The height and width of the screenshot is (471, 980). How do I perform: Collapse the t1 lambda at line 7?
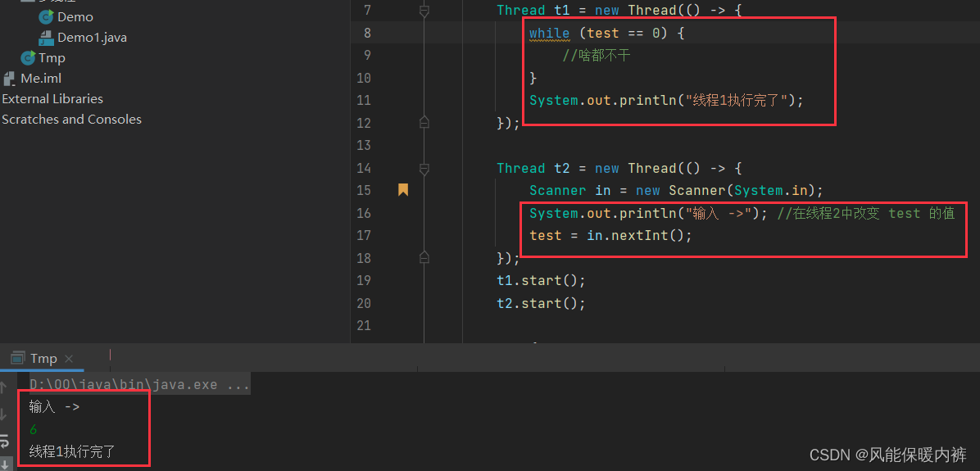(x=424, y=11)
